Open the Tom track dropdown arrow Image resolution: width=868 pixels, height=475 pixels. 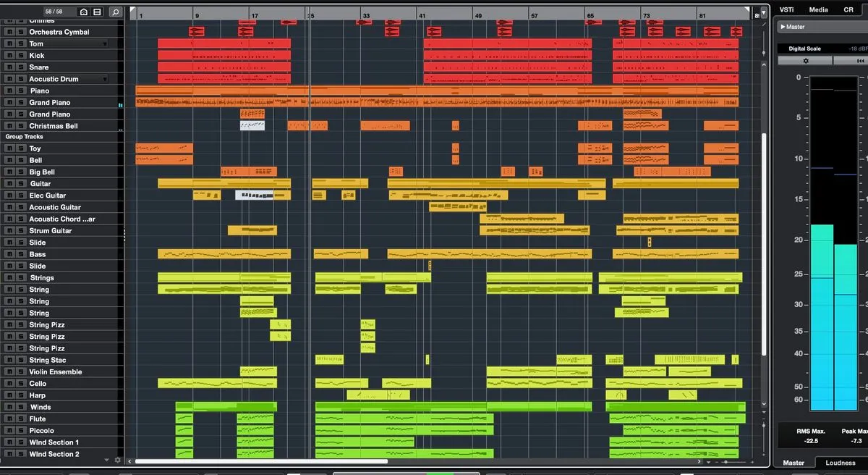tap(105, 44)
